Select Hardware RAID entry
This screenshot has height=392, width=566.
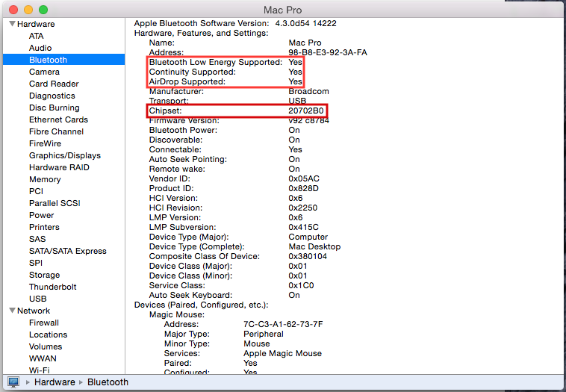click(x=59, y=167)
